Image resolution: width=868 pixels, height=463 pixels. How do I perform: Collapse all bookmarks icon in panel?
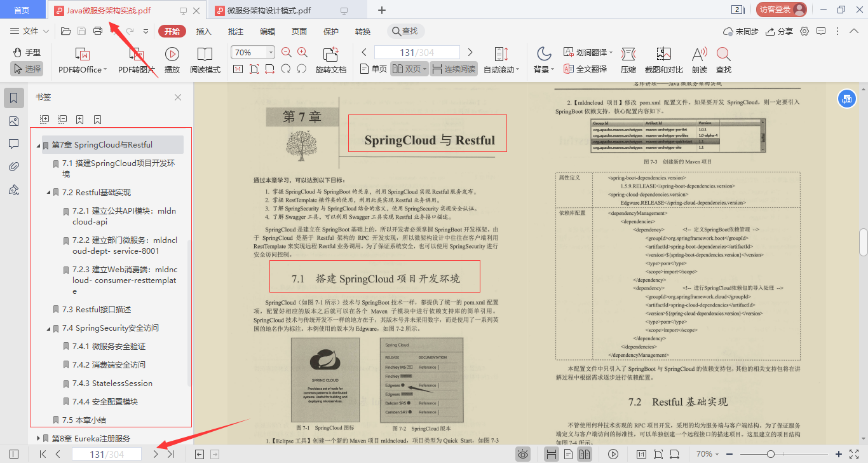[62, 119]
